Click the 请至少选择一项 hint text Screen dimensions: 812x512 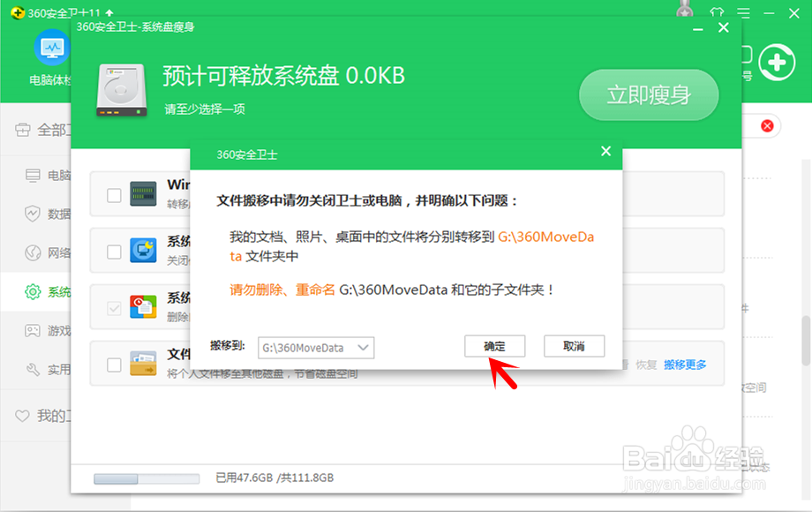[205, 109]
